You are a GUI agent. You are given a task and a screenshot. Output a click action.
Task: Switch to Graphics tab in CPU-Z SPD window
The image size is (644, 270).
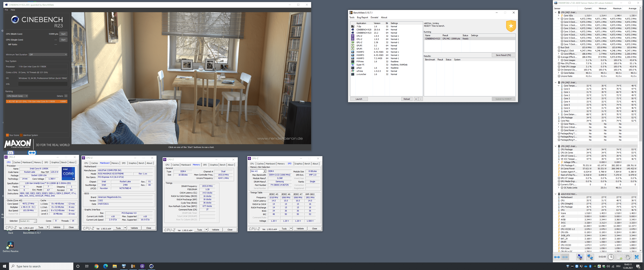298,164
